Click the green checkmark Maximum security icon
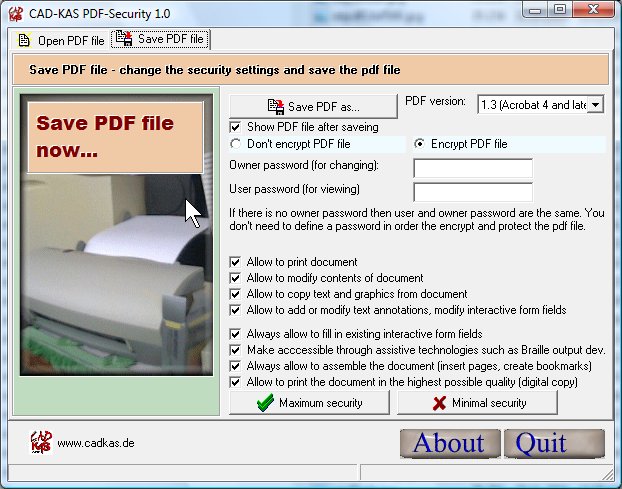Viewport: 622px width, 489px height. click(x=265, y=403)
